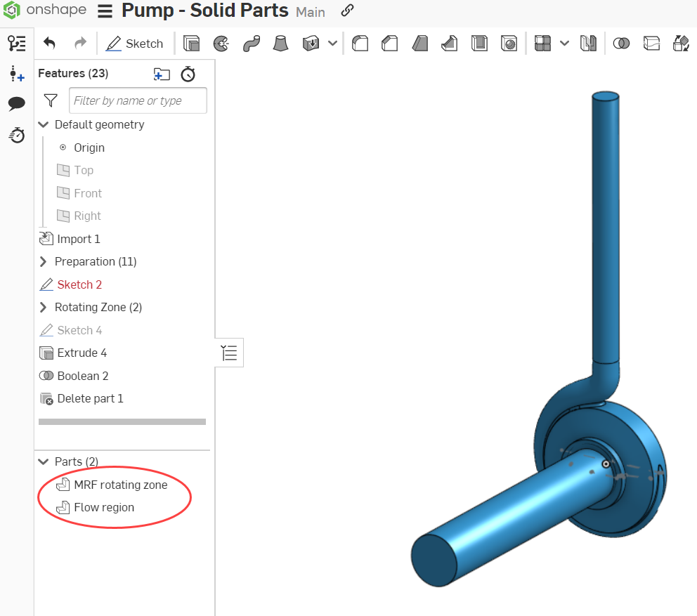The image size is (697, 616).
Task: Click the document link icon
Action: (x=347, y=11)
